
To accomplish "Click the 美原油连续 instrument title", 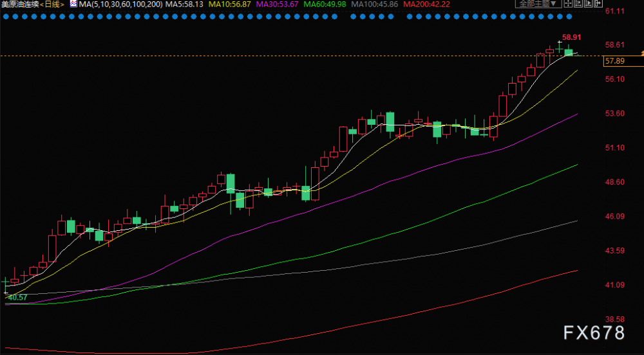I will [20, 5].
